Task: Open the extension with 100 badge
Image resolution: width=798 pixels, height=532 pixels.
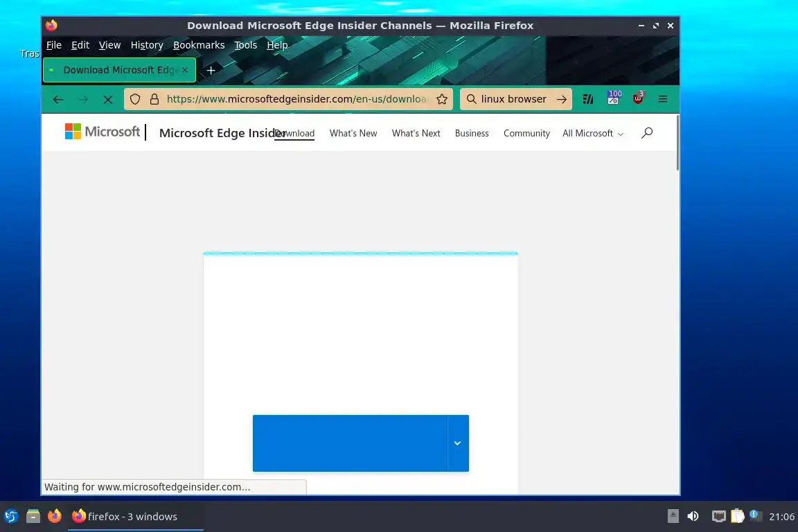Action: (x=614, y=97)
